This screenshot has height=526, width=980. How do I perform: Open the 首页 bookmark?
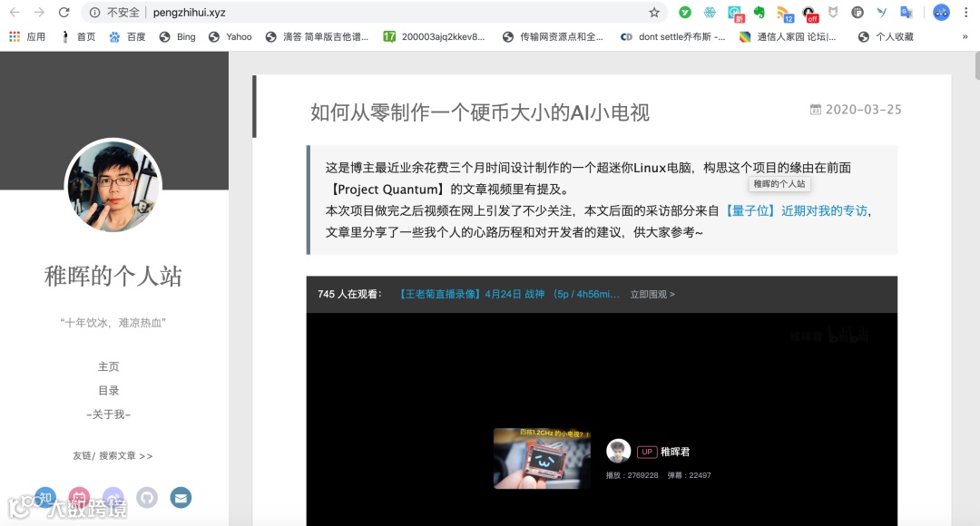(78, 37)
